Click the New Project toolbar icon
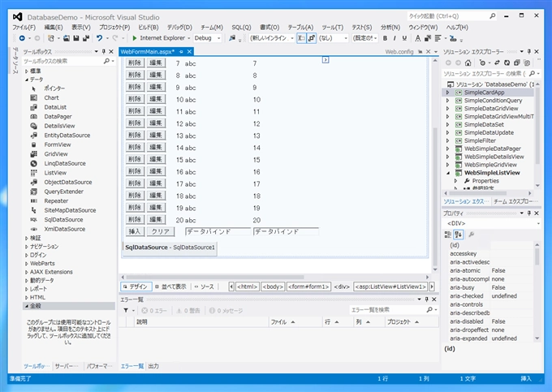 tap(51, 38)
